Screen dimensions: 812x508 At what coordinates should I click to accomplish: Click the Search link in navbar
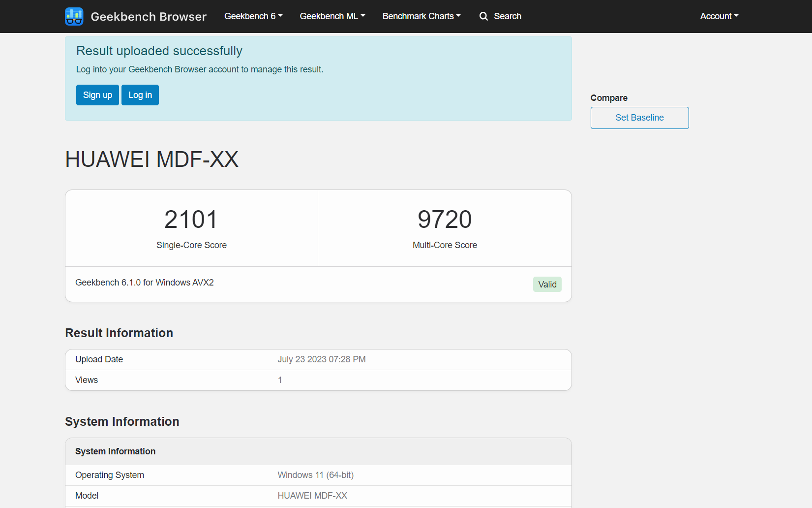[508, 16]
